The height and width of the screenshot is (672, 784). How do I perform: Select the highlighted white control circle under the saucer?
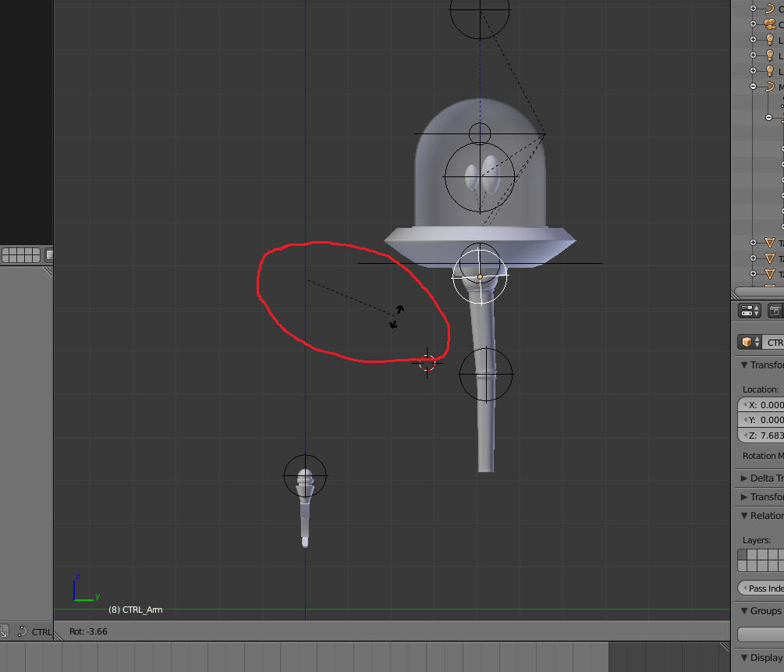(x=480, y=276)
